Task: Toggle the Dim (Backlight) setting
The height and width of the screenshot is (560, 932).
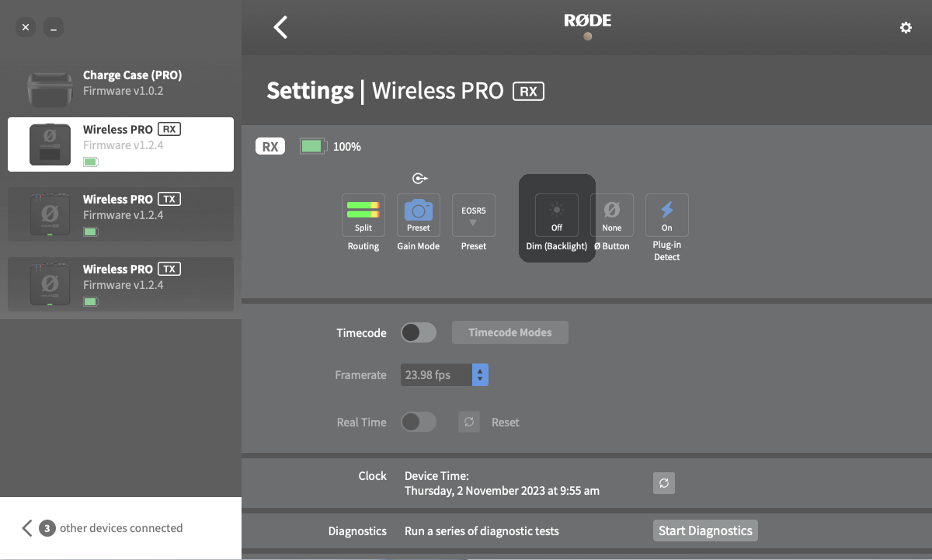Action: [x=557, y=215]
